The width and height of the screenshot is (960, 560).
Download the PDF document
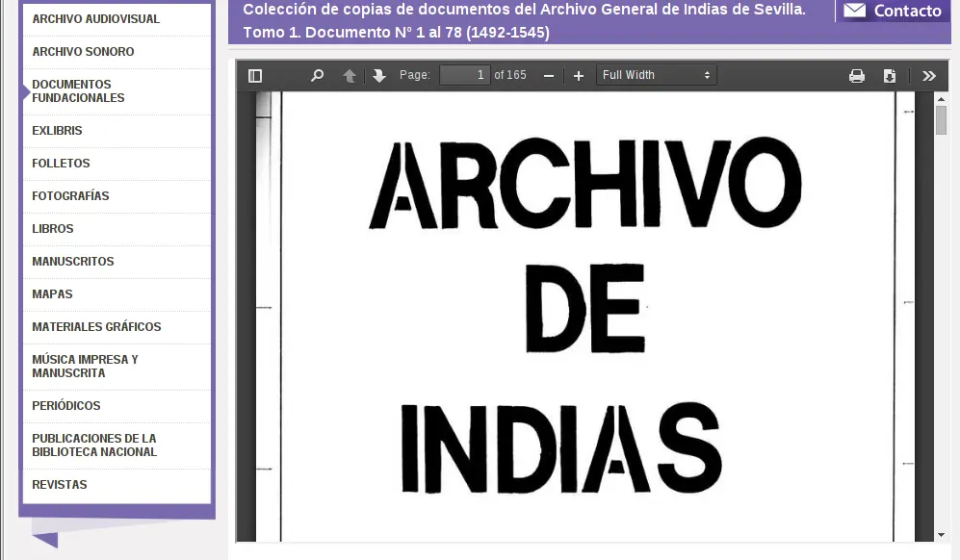coord(890,75)
